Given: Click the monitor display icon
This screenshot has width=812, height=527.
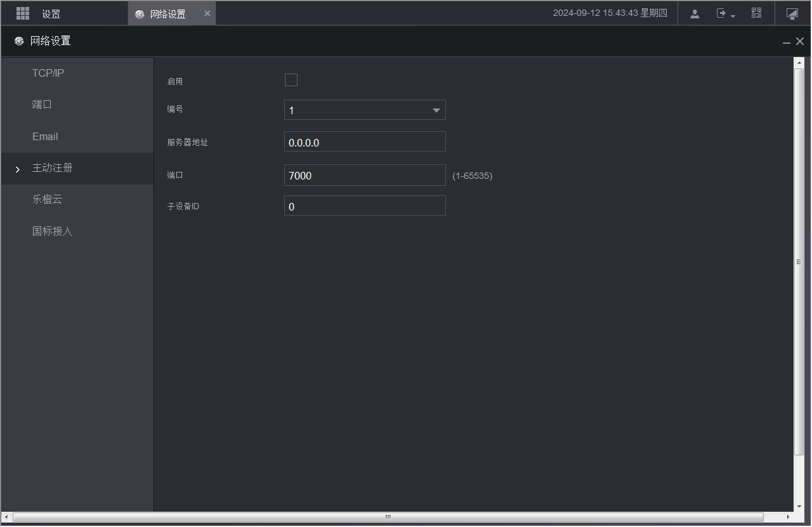Looking at the screenshot, I should (x=792, y=13).
